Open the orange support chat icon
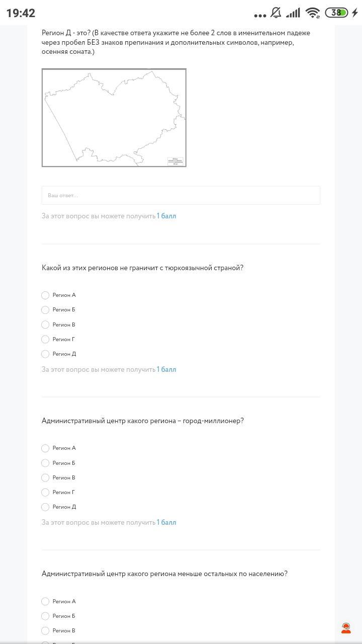 pyautogui.click(x=346, y=628)
